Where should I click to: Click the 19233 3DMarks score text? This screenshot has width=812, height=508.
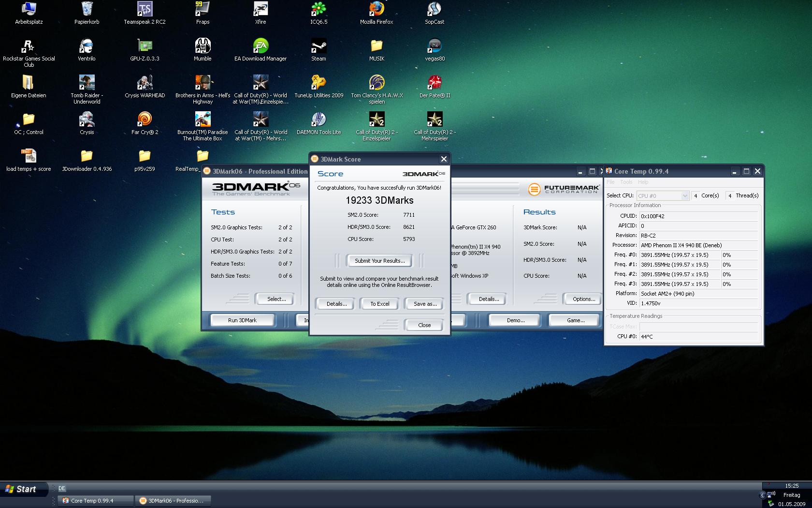[379, 200]
